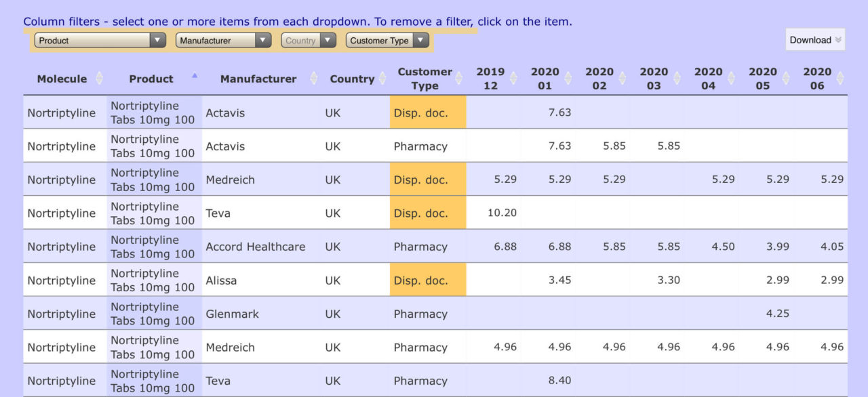The image size is (868, 397).
Task: Remove the Disp. doc. filter on Alissa row
Action: (x=427, y=279)
